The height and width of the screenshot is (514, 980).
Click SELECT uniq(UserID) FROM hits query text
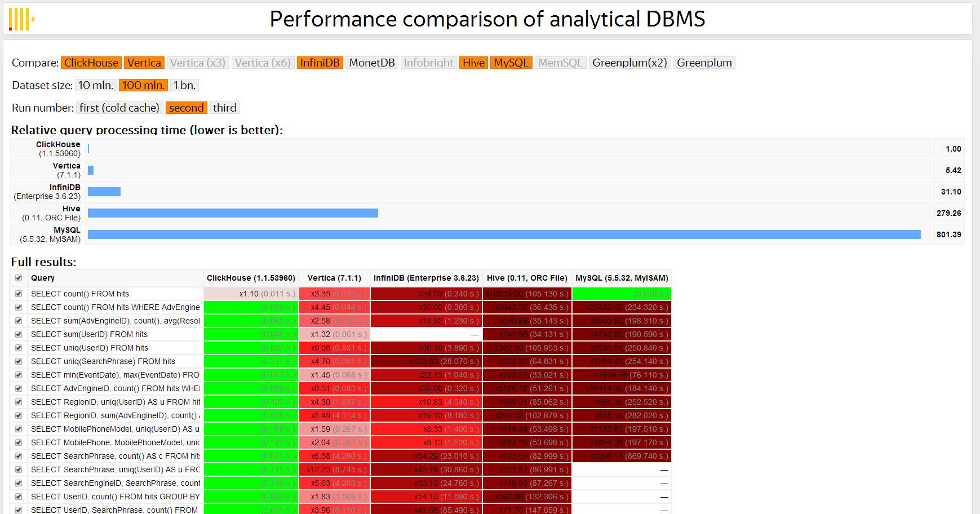coord(90,348)
